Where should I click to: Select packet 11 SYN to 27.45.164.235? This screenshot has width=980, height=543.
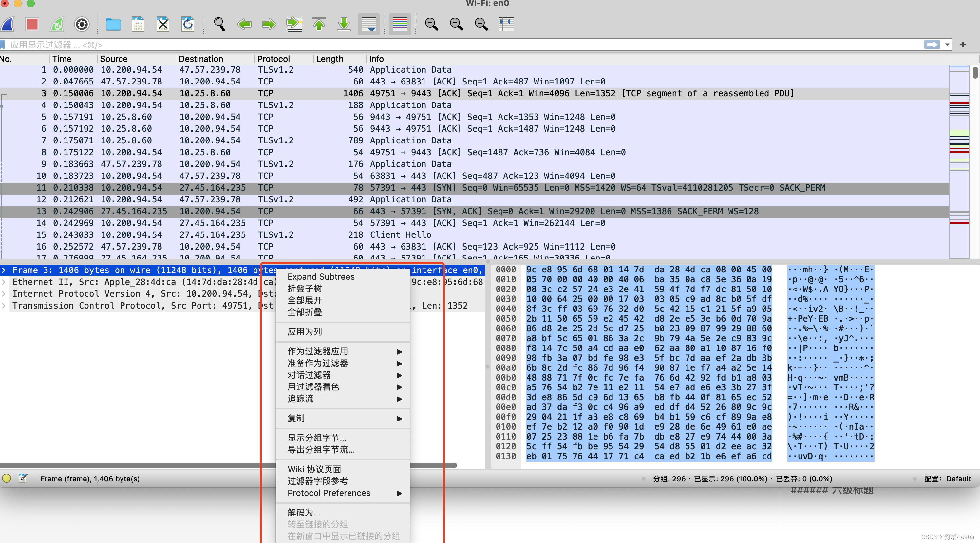[474, 188]
